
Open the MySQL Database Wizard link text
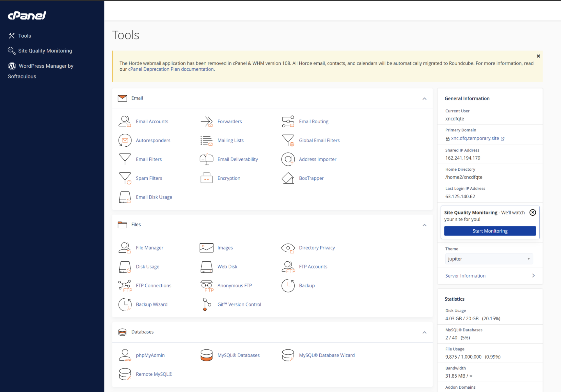[x=327, y=355]
